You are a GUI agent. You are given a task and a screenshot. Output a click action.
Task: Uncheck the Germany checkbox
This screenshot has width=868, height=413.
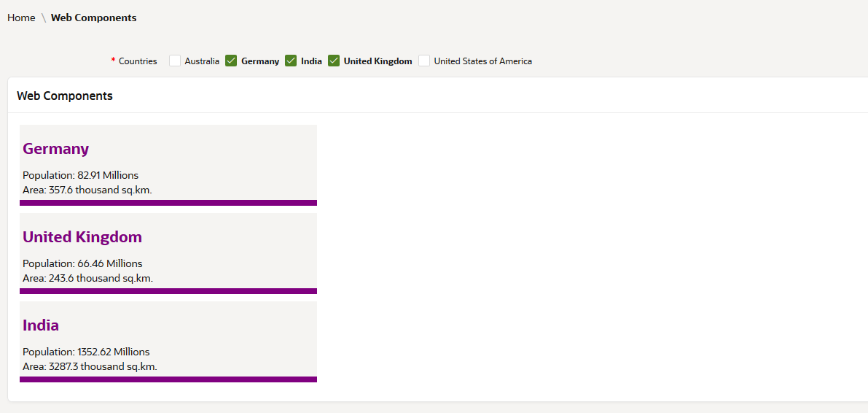point(231,61)
